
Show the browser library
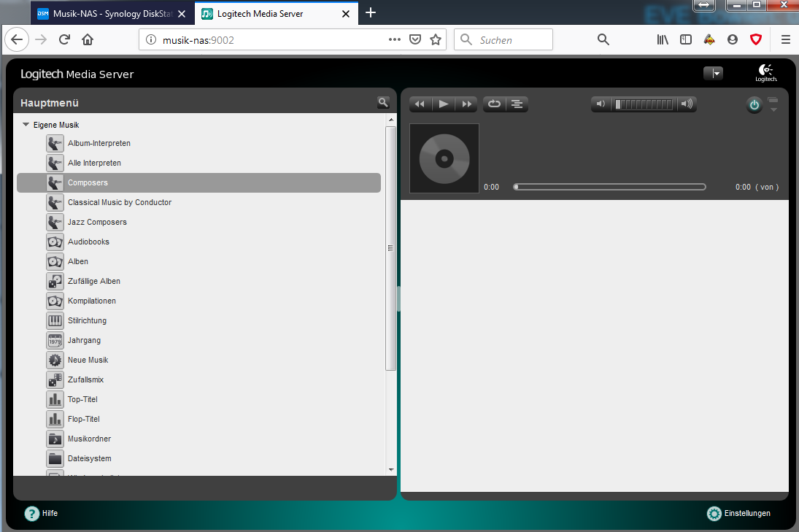point(663,39)
